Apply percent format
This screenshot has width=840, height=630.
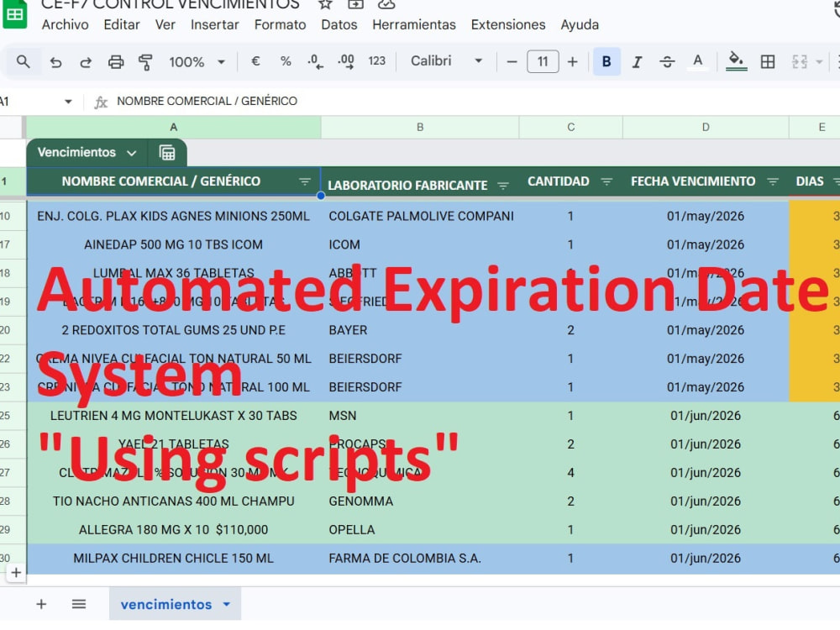pos(286,61)
